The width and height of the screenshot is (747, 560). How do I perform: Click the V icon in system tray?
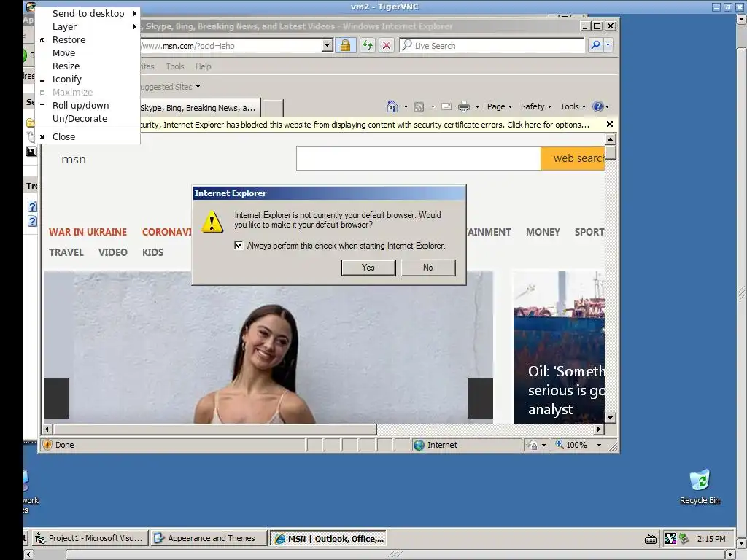[x=670, y=539]
